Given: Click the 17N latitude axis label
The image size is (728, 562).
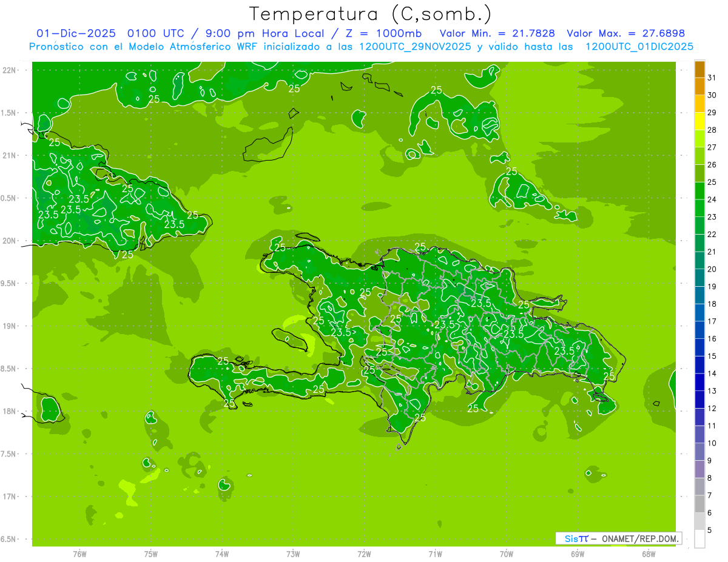Looking at the screenshot, I should pos(10,497).
